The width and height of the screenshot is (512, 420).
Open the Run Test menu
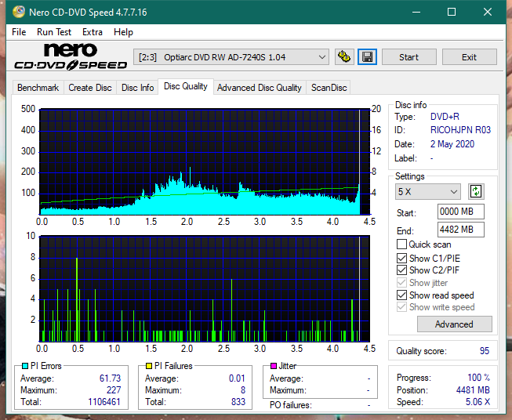click(54, 32)
